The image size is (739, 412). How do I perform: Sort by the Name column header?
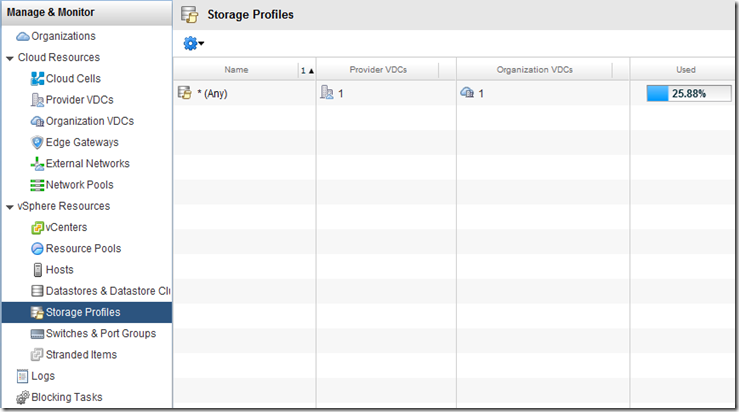click(x=236, y=70)
